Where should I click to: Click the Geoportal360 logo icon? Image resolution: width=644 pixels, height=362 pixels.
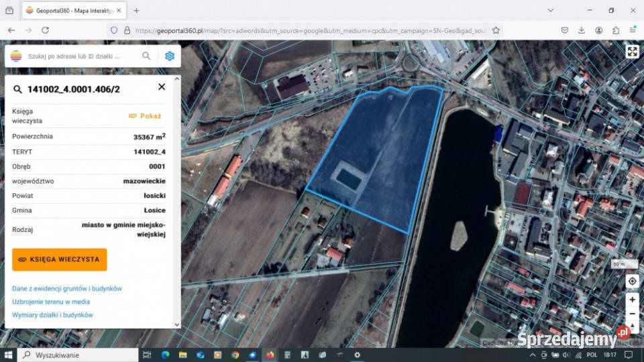[x=16, y=56]
